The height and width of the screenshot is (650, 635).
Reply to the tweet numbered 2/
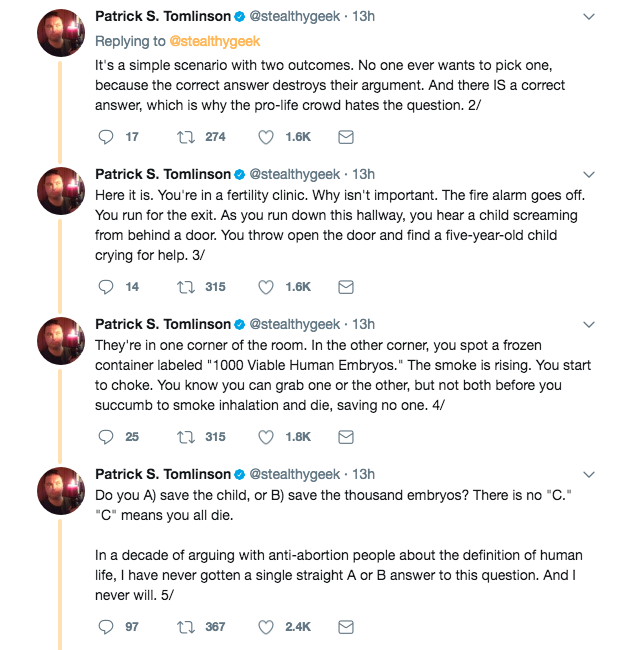[x=108, y=137]
